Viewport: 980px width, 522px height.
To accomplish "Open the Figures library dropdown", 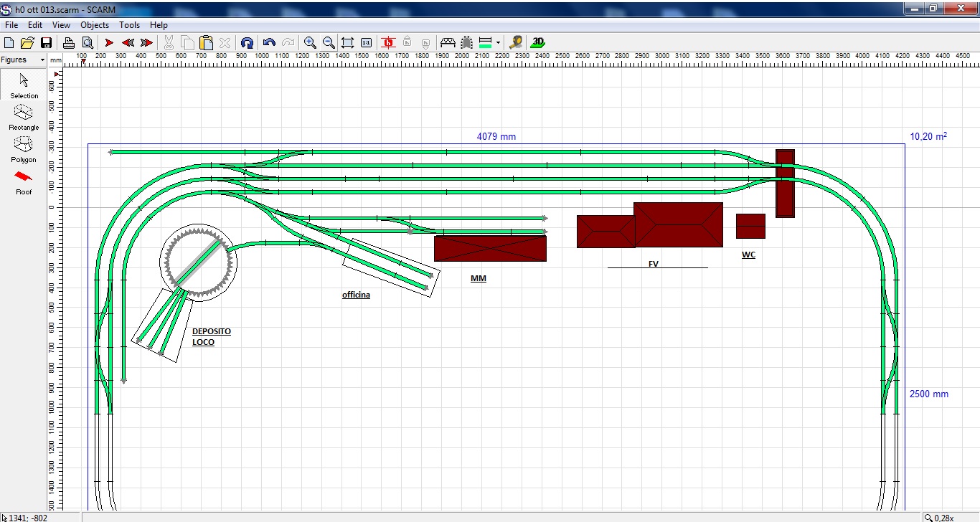I will pyautogui.click(x=23, y=60).
